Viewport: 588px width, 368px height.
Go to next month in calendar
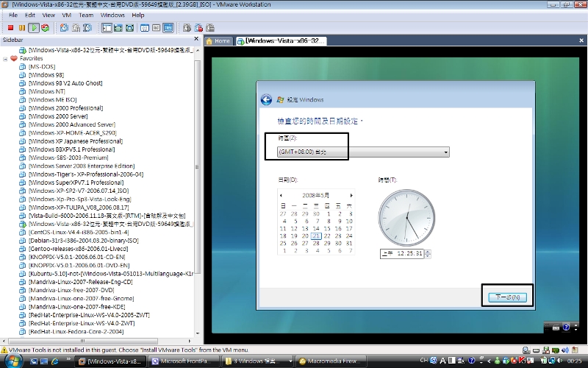tap(351, 195)
